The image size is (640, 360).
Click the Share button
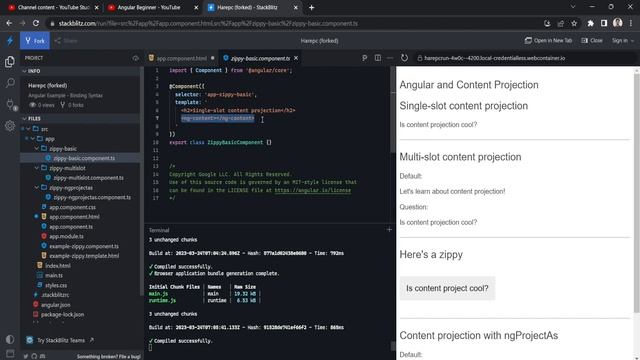click(x=66, y=41)
